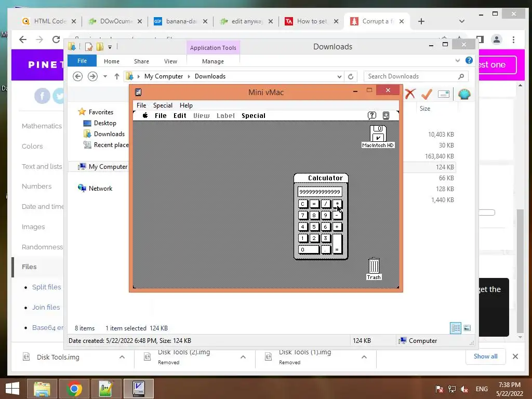This screenshot has height=399, width=532.
Task: Open the emulated Mac Special menu
Action: (x=254, y=115)
